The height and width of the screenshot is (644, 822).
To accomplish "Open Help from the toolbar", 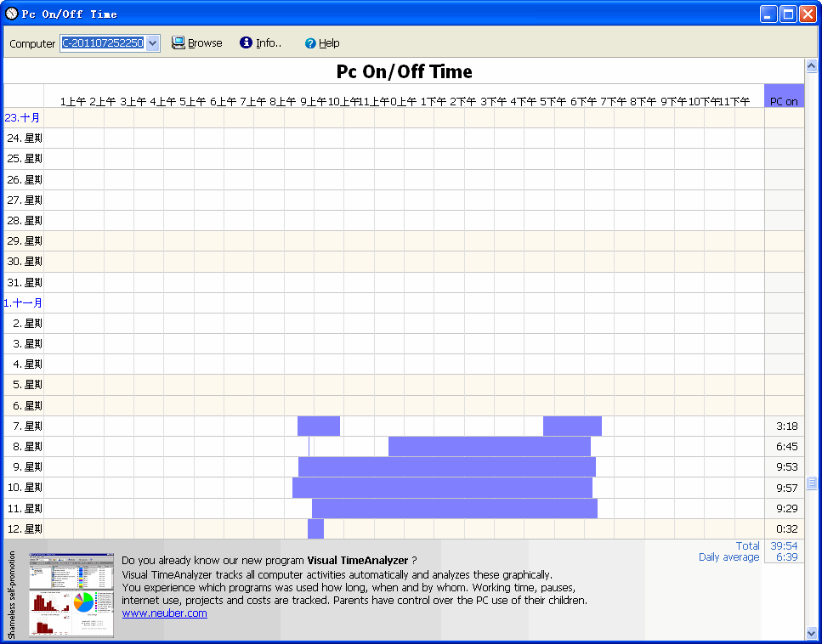I will coord(322,43).
